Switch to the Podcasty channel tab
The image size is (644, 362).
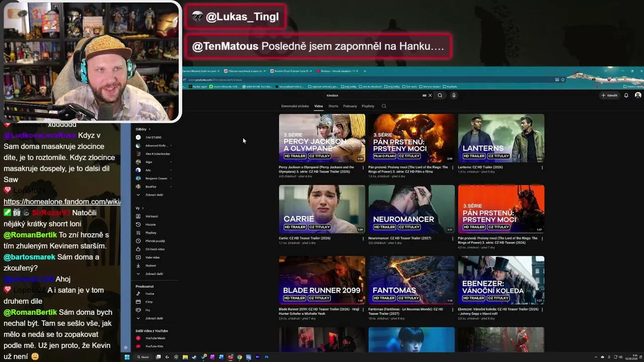pos(350,106)
